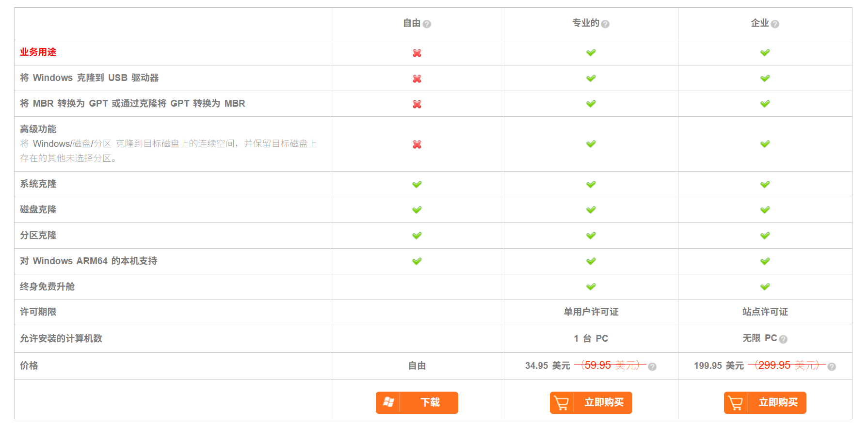Click 专业的 checkmark for 终身免费升舱
Image resolution: width=868 pixels, height=427 pixels.
(591, 287)
